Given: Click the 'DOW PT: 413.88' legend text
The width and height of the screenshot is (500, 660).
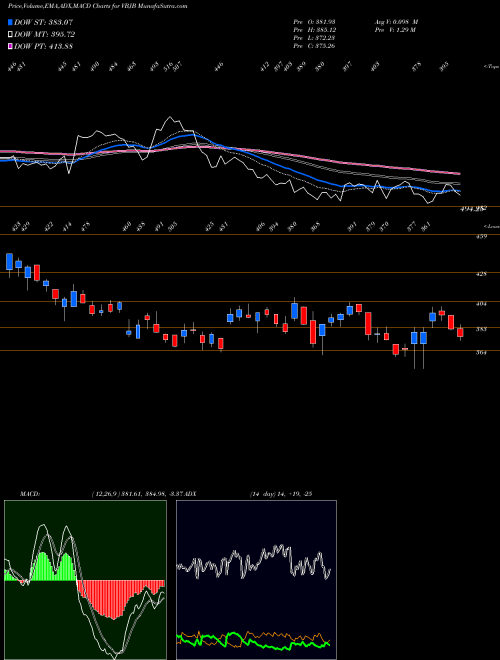Looking at the screenshot, I should pos(43,46).
